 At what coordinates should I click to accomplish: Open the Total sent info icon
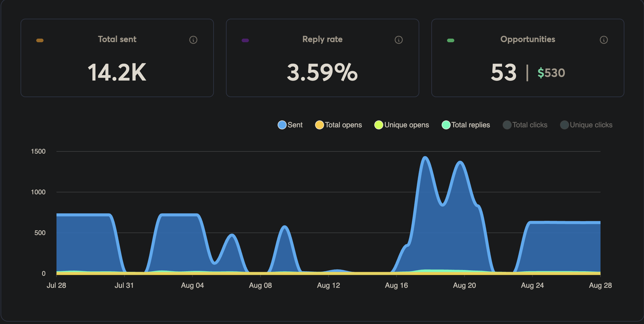(x=193, y=40)
